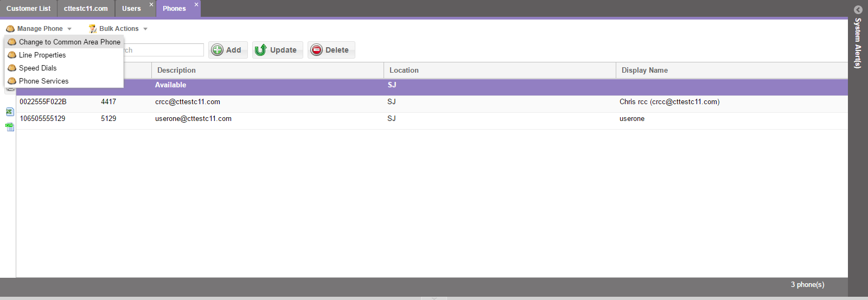Close the Users tab
Image resolution: width=868 pixels, height=300 pixels.
pos(151,4)
